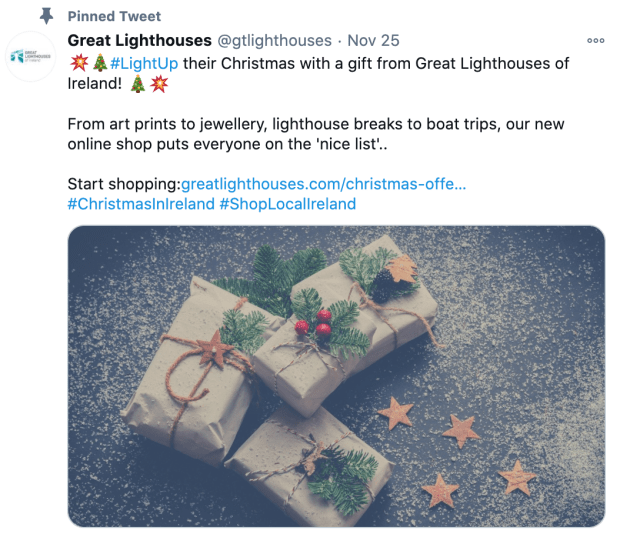Open the three-dot more options menu
Image resolution: width=620 pixels, height=534 pixels.
click(x=595, y=40)
